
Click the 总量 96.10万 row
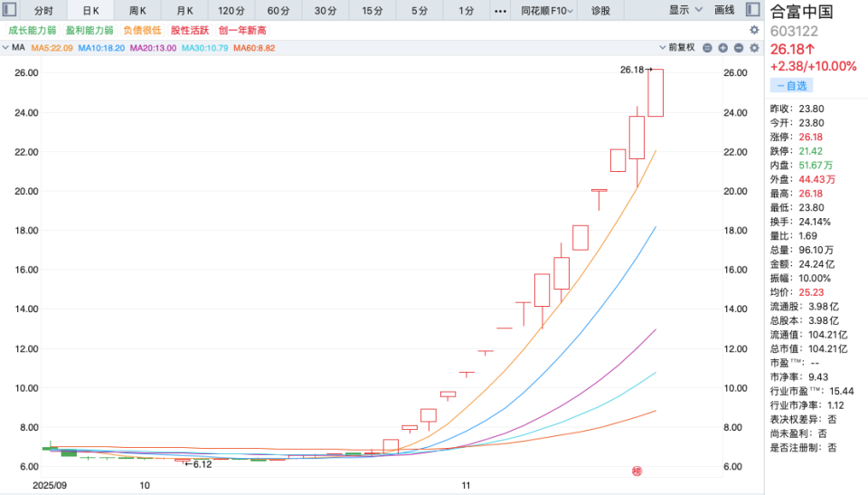tap(802, 250)
